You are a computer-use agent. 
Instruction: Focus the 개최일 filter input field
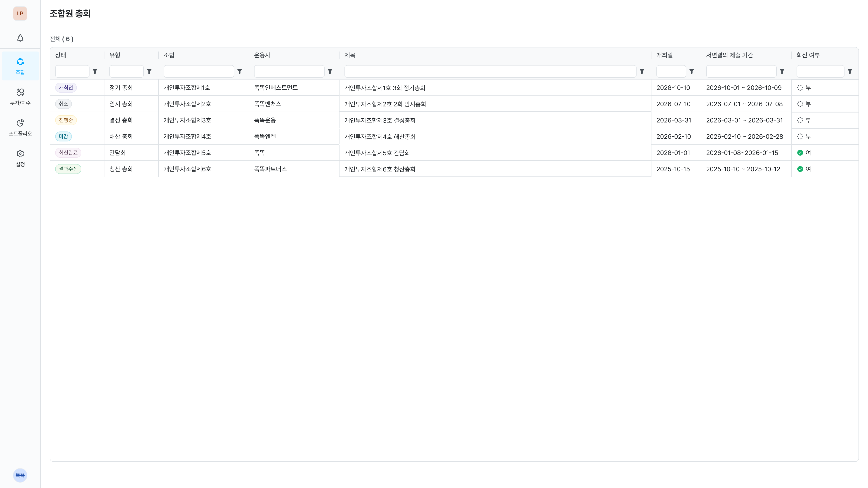coord(671,71)
